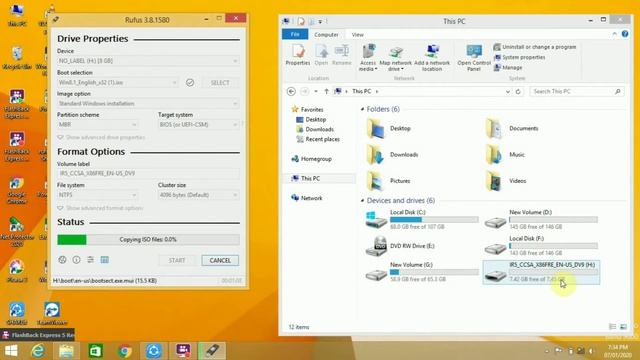Image resolution: width=640 pixels, height=360 pixels.
Task: Select the Pictures folder
Action: click(388, 180)
